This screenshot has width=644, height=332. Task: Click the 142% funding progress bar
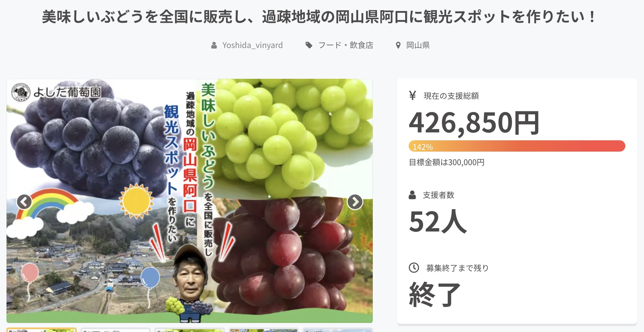(517, 146)
